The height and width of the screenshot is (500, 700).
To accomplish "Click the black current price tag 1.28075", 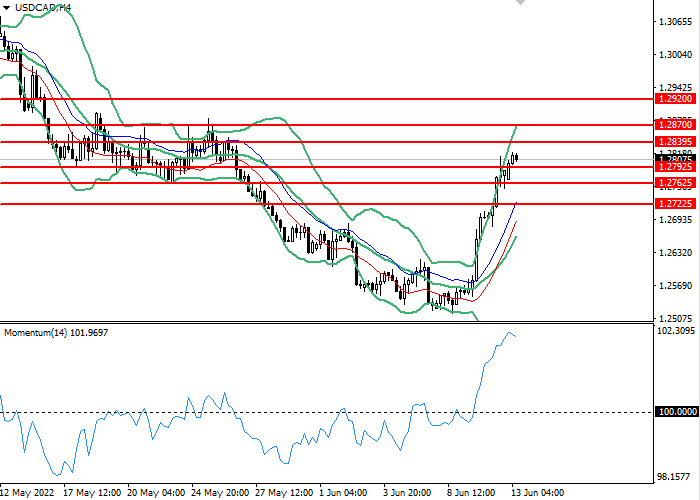I will pyautogui.click(x=676, y=159).
